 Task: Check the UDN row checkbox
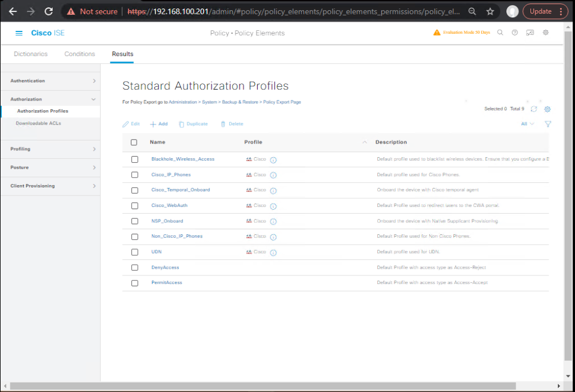[134, 253]
